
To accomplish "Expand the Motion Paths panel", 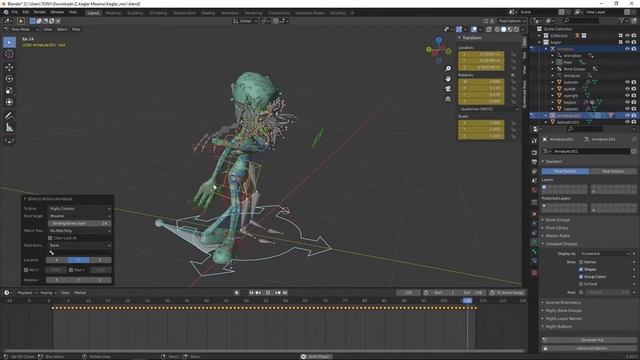I will point(557,236).
